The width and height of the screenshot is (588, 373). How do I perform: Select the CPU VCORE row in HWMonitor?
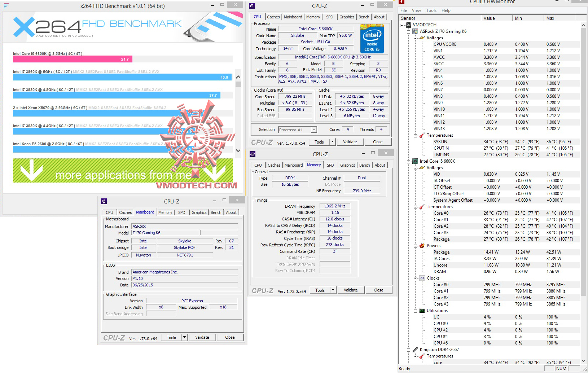(506, 44)
